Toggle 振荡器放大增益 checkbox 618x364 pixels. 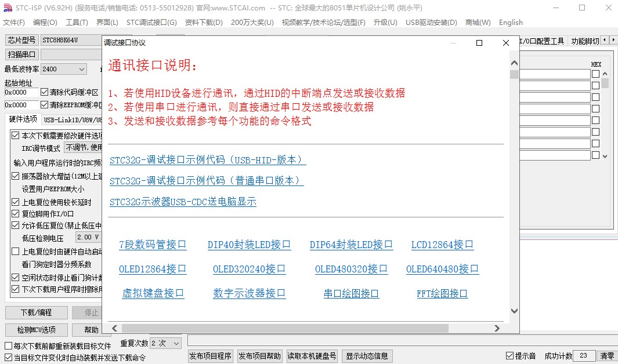pos(15,176)
